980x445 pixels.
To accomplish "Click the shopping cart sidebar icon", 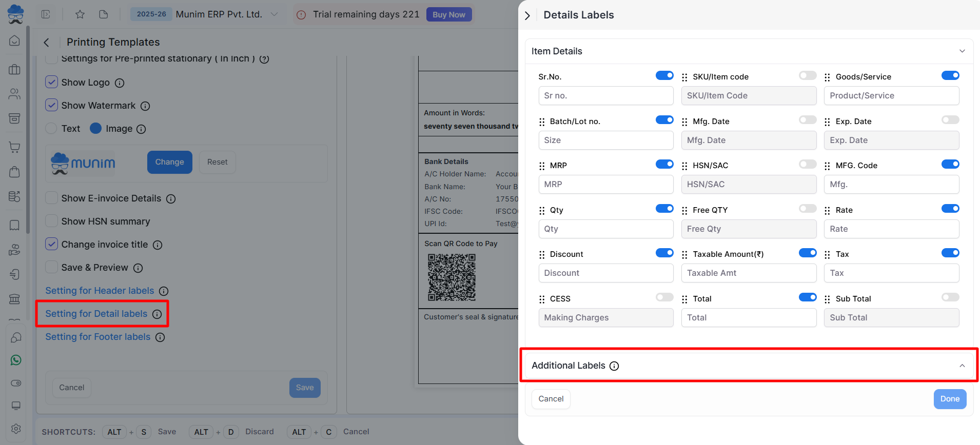I will coord(15,147).
